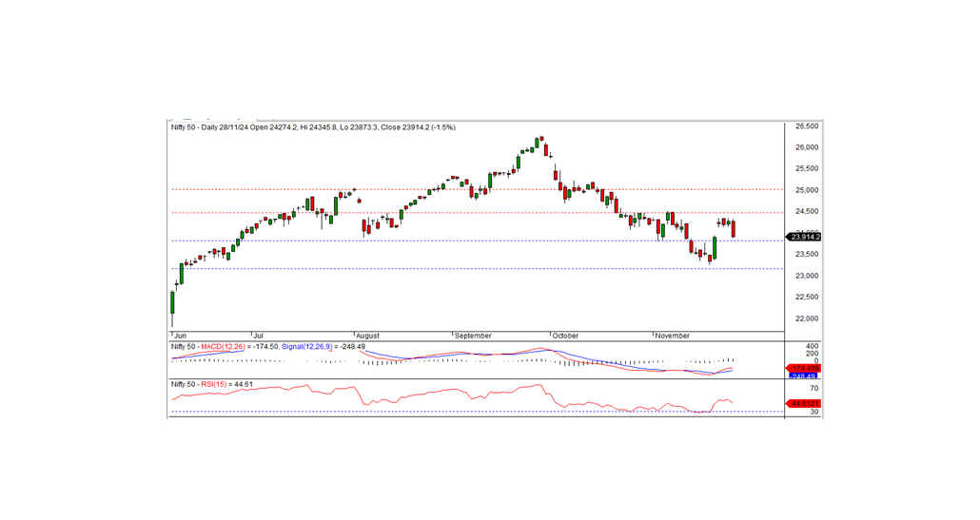Click the Nifty 50 - RSI(15) = 44.51 label
The width and height of the screenshot is (980, 520).
point(212,385)
